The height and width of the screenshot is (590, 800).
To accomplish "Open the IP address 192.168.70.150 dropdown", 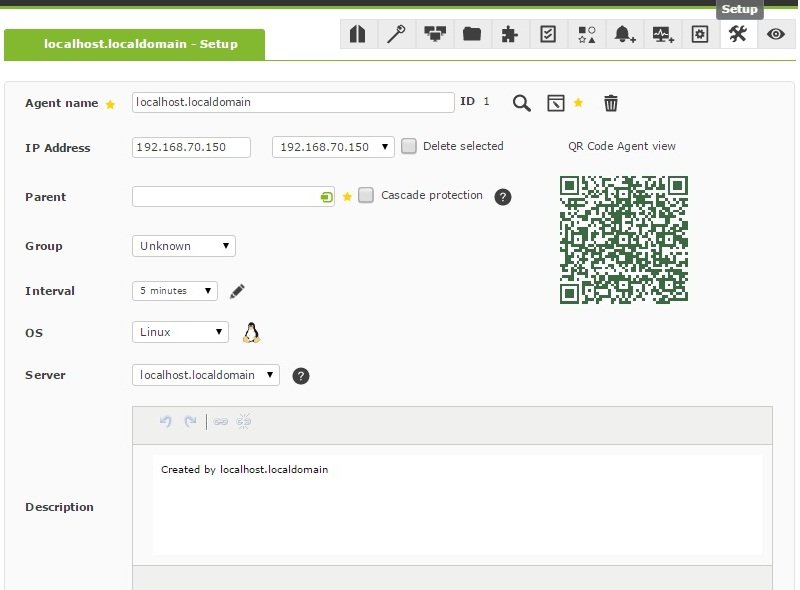I will coord(333,147).
